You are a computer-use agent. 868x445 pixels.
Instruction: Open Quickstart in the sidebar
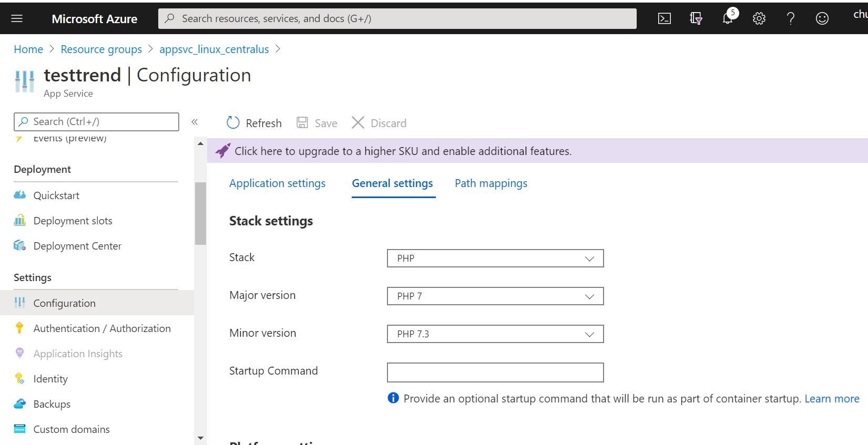click(56, 195)
